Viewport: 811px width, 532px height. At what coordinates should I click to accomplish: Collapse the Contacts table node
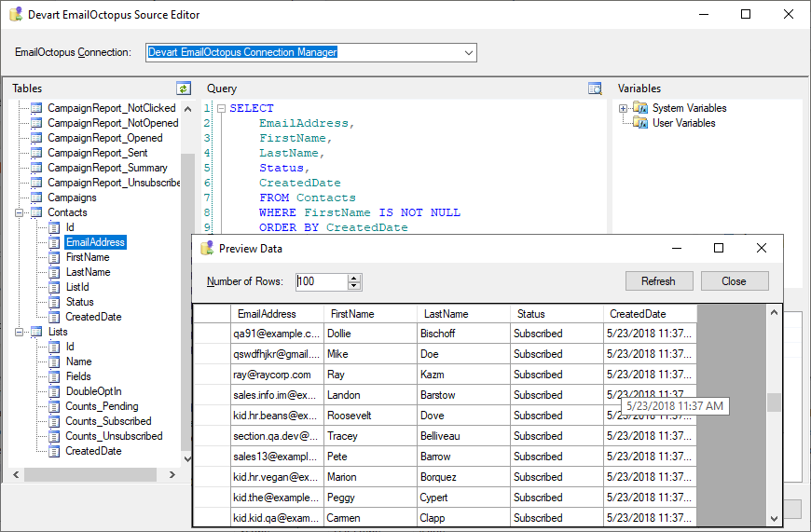(21, 212)
